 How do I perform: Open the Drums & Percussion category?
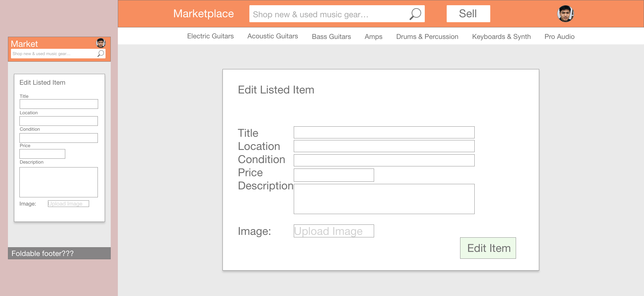(x=427, y=37)
